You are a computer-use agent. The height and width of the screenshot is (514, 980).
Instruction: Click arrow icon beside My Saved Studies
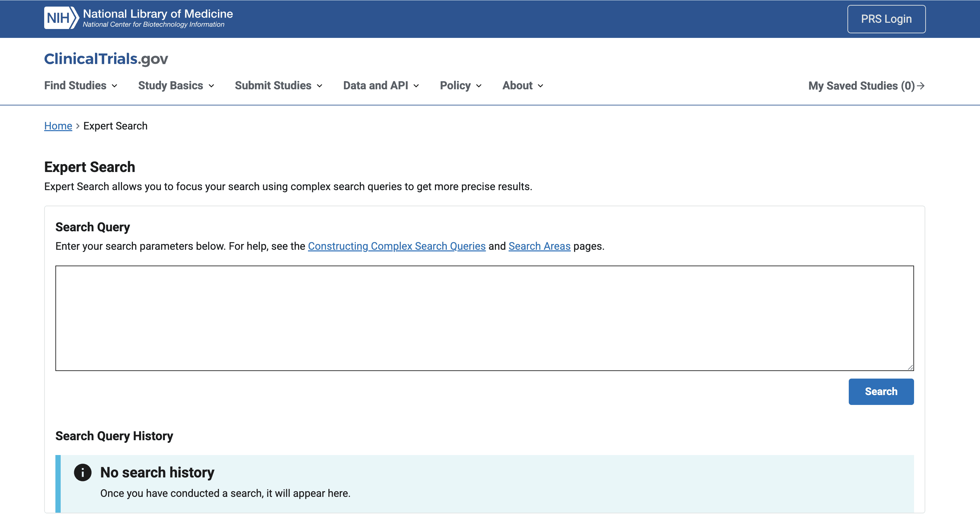[x=921, y=86]
